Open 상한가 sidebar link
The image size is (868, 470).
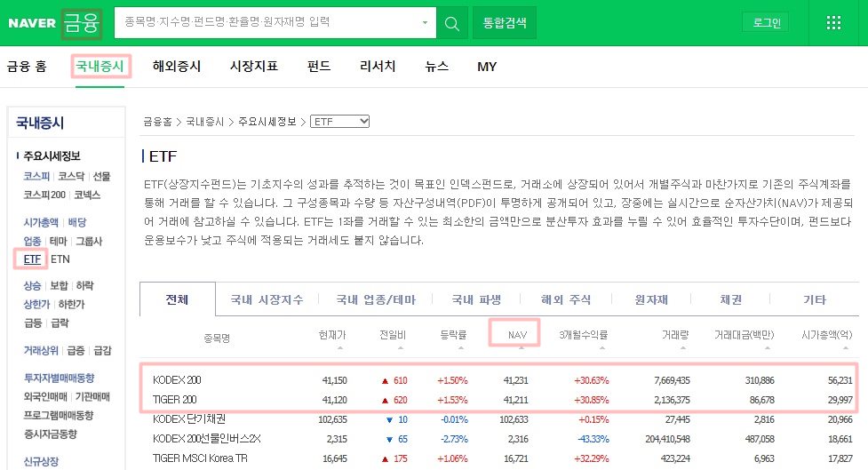point(36,304)
